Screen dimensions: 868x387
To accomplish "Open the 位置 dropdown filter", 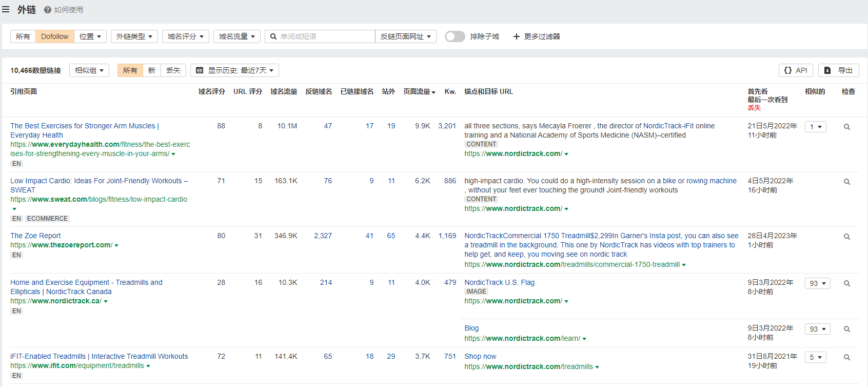I will click(90, 36).
